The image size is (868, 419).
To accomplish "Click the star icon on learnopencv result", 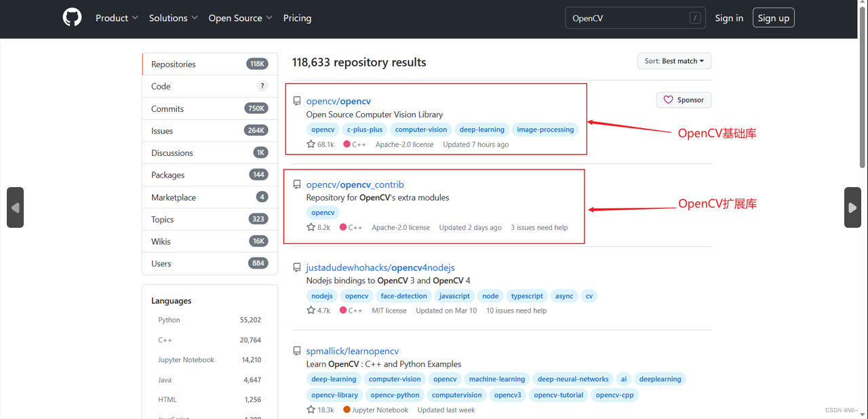I will pos(311,410).
